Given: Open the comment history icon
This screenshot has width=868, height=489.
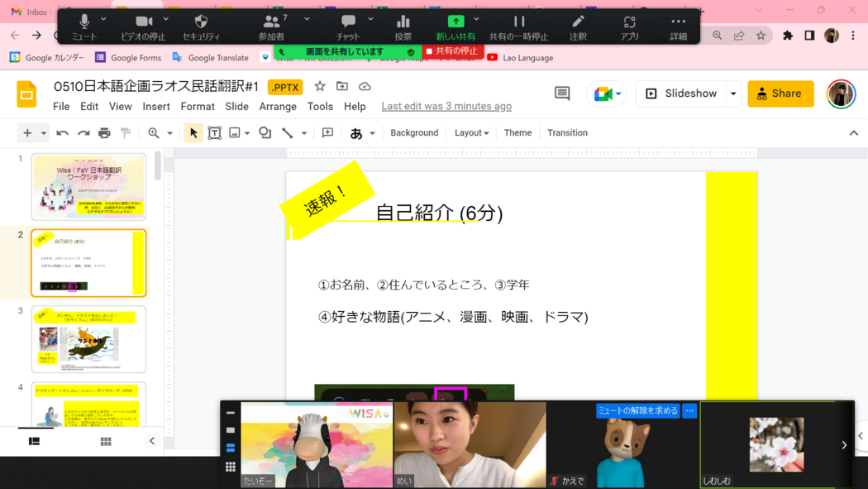Looking at the screenshot, I should (x=562, y=93).
